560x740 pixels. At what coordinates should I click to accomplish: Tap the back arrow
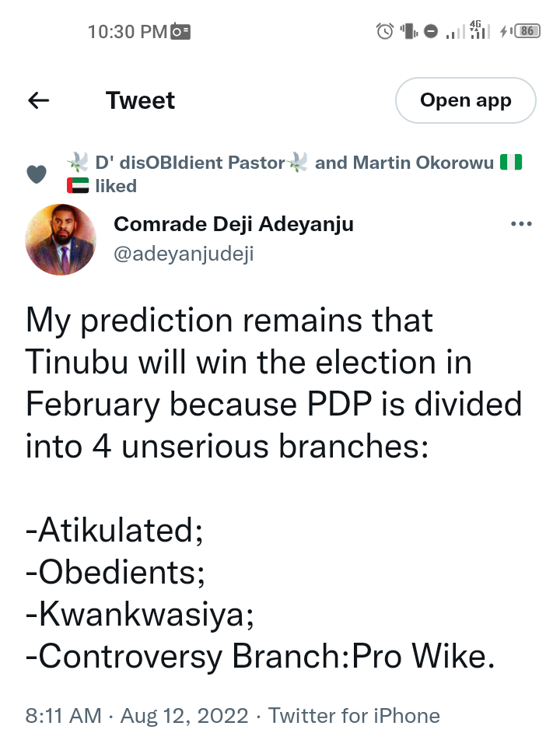[38, 100]
